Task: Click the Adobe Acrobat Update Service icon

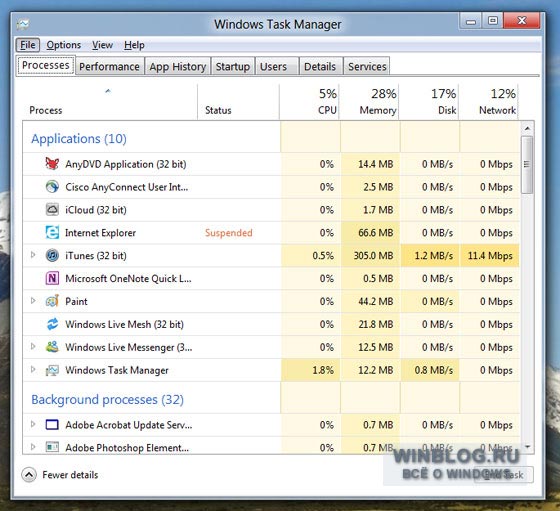Action: pyautogui.click(x=52, y=425)
